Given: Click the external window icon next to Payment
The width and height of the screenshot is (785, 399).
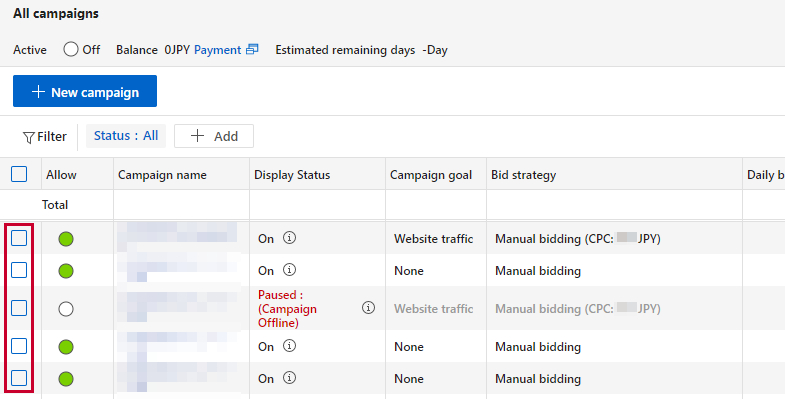Looking at the screenshot, I should click(x=252, y=49).
